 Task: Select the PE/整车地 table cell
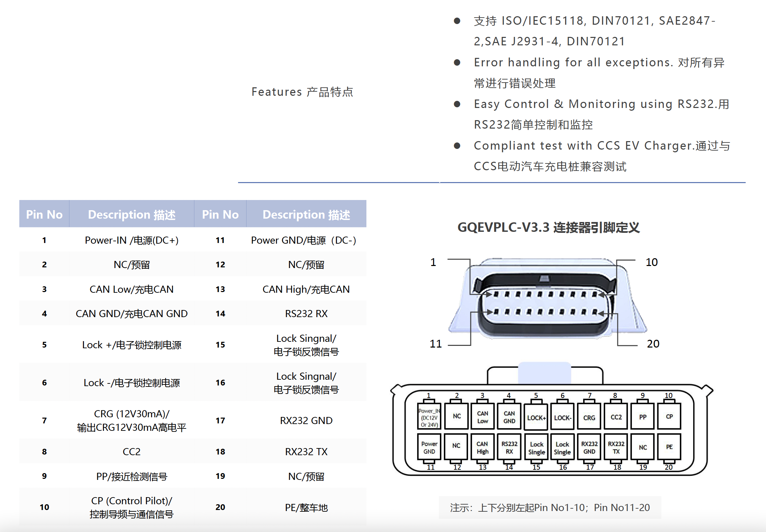[x=306, y=507]
